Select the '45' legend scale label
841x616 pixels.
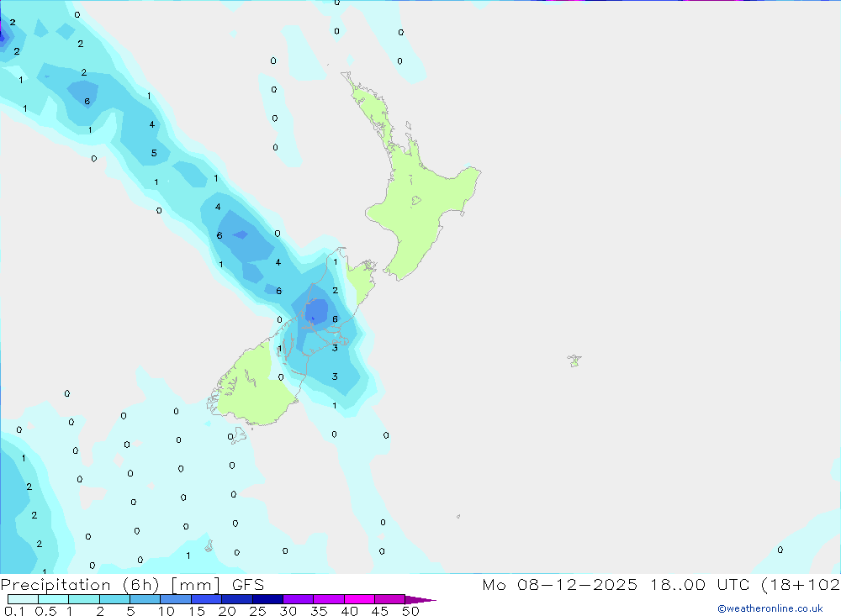[380, 611]
